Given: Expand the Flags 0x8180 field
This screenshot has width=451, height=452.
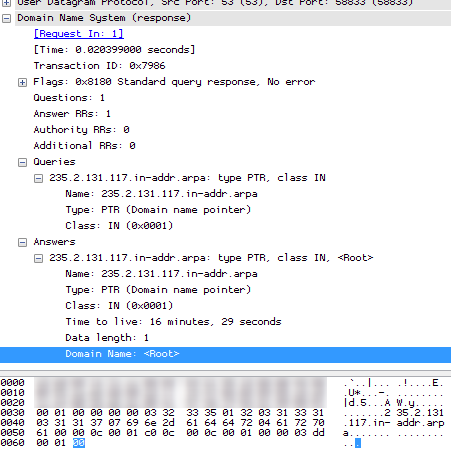Looking at the screenshot, I should [22, 82].
